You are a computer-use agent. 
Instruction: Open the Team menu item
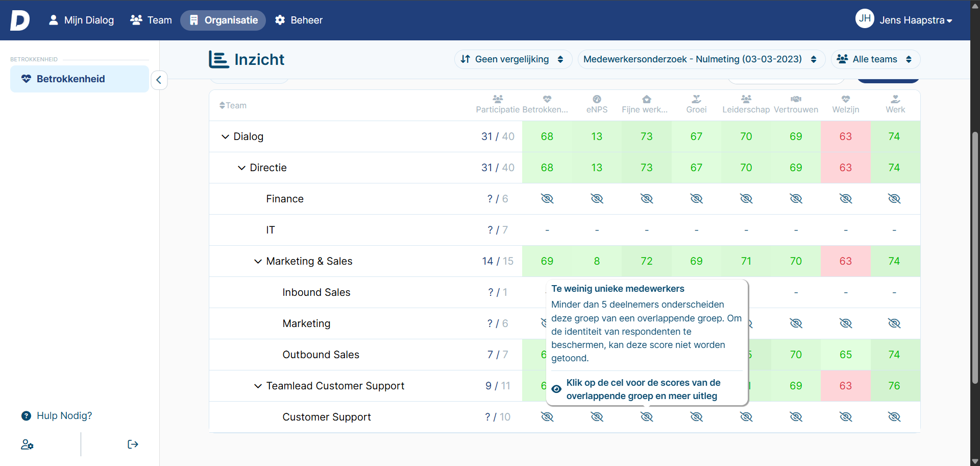[151, 20]
